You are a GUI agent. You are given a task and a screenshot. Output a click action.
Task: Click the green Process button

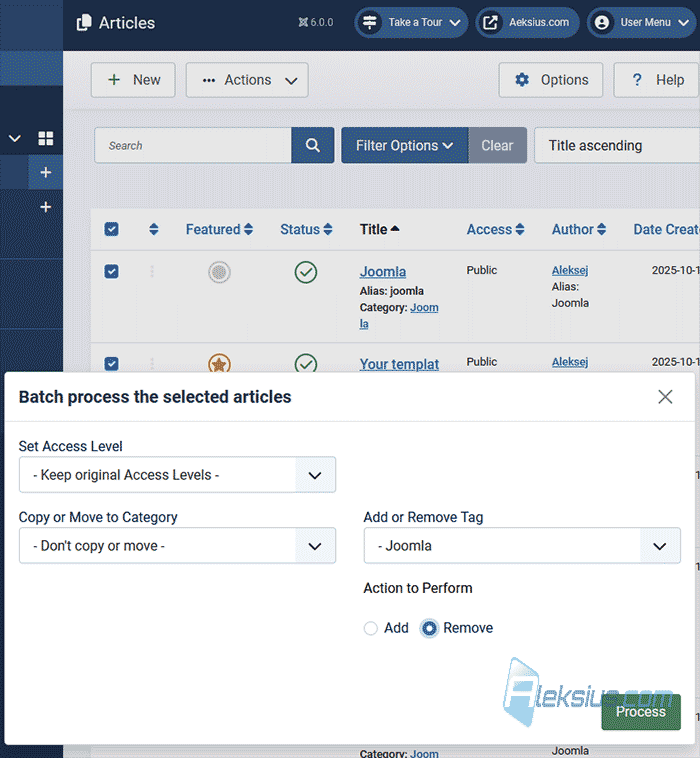(x=641, y=712)
